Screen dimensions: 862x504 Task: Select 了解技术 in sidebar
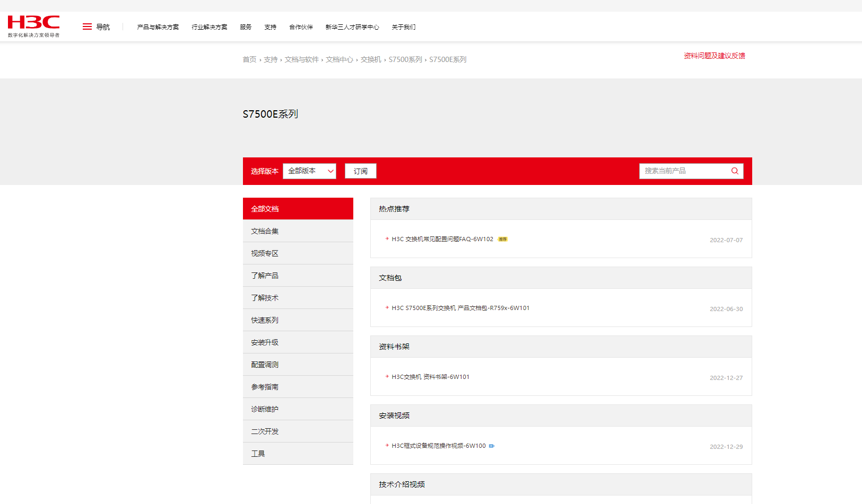pos(298,298)
